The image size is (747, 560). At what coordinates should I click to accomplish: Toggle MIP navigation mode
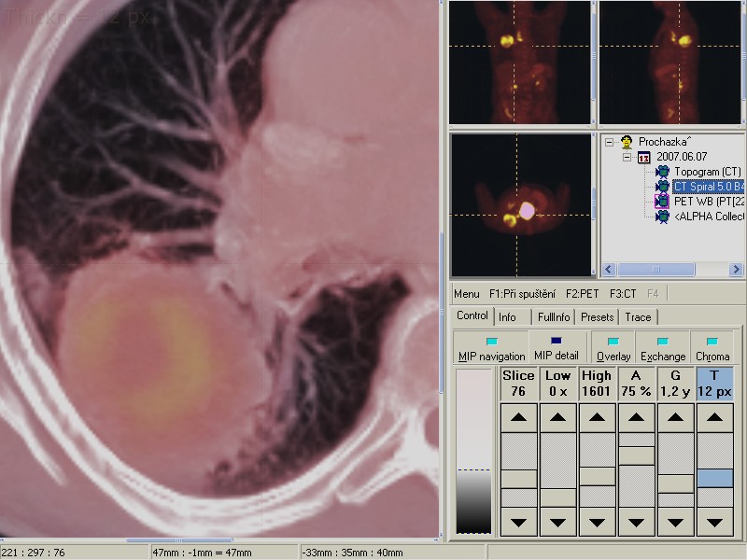[491, 348]
